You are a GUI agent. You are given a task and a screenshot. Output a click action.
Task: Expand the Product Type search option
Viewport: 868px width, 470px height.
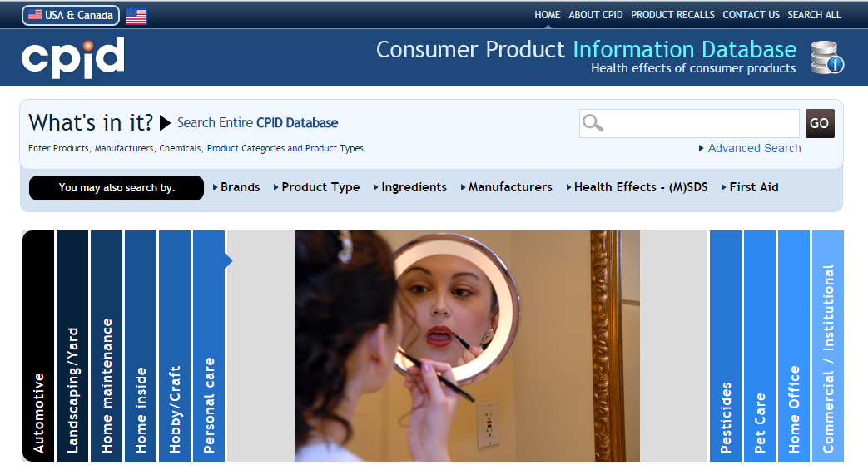316,187
